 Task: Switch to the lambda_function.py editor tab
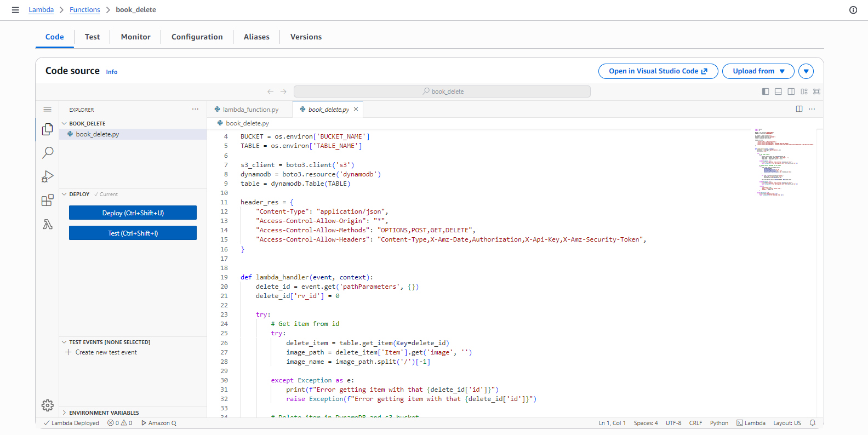(x=250, y=110)
